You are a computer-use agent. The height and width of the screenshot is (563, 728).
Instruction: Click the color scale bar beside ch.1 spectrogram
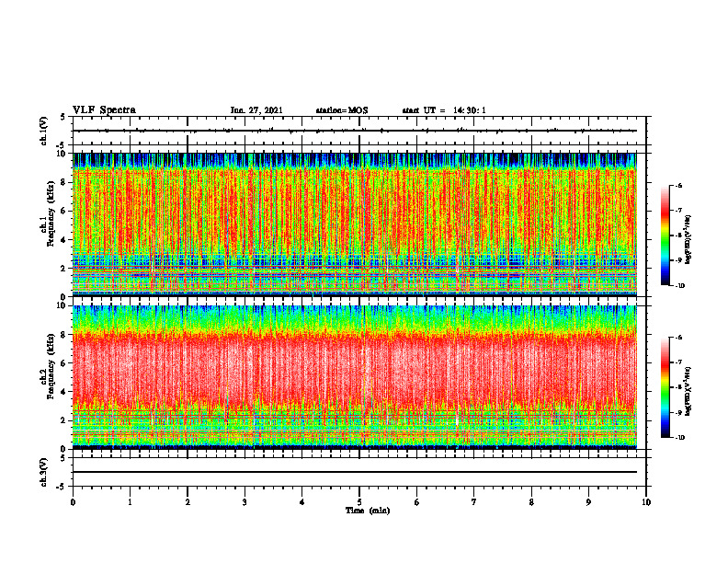[x=665, y=236]
